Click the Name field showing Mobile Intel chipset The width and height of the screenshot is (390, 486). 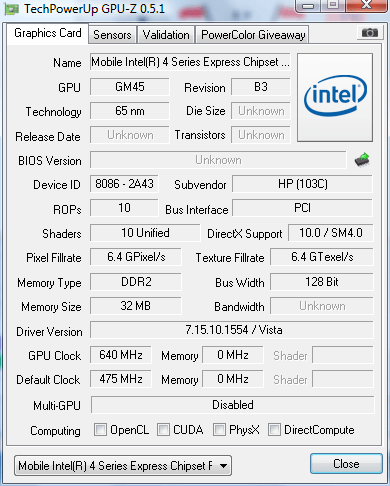point(190,62)
